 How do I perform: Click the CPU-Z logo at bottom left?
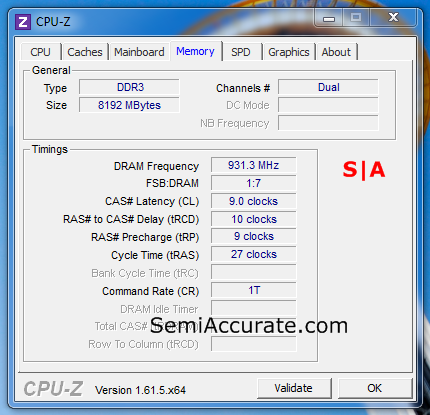point(53,389)
